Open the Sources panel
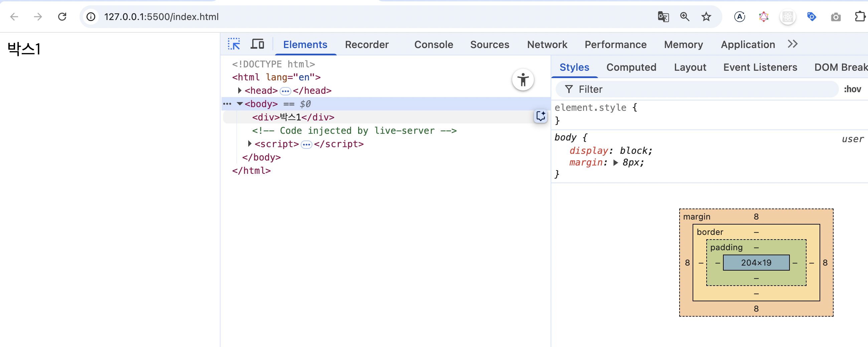The width and height of the screenshot is (868, 347). click(x=489, y=44)
